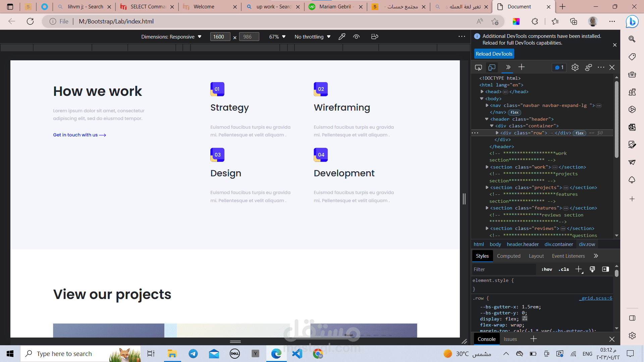Toggle the device emulation mode icon
Image resolution: width=644 pixels, height=362 pixels.
tap(492, 67)
